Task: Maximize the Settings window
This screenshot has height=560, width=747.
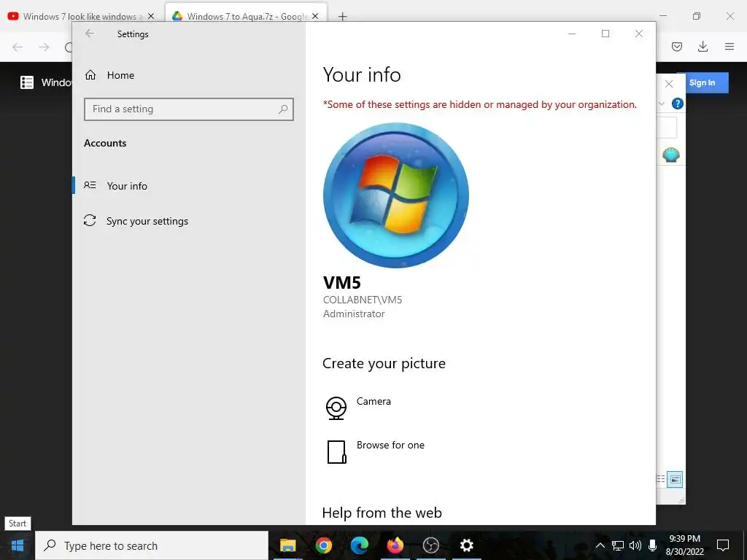Action: (605, 34)
